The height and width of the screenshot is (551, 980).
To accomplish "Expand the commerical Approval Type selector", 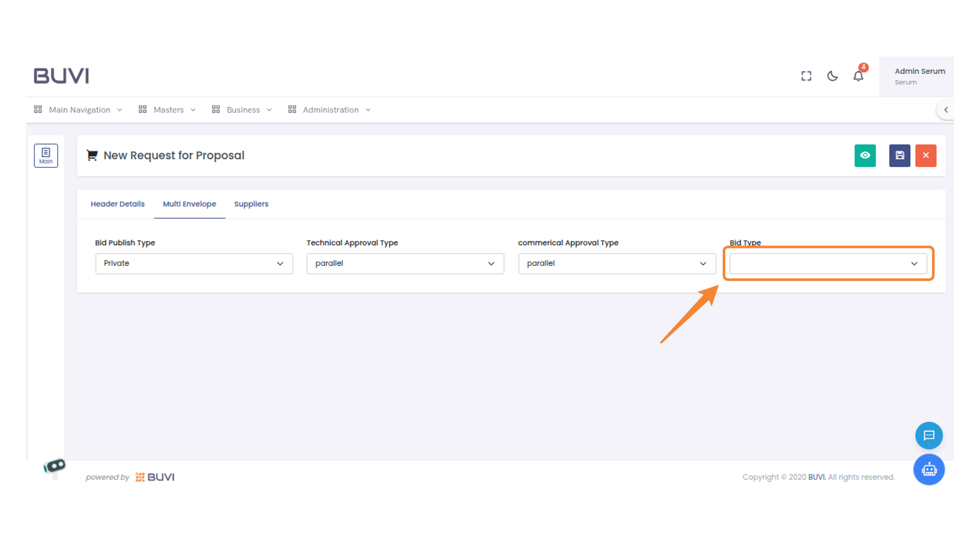I will point(617,263).
